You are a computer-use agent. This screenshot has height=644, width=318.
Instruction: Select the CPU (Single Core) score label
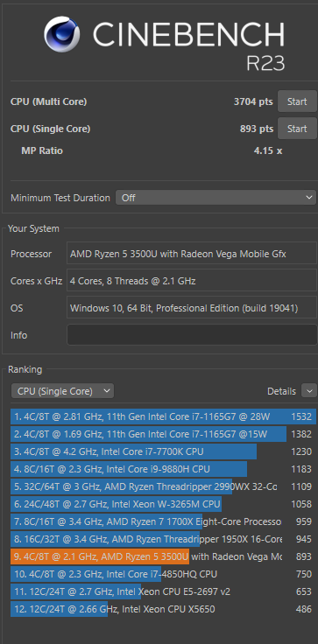(x=50, y=129)
